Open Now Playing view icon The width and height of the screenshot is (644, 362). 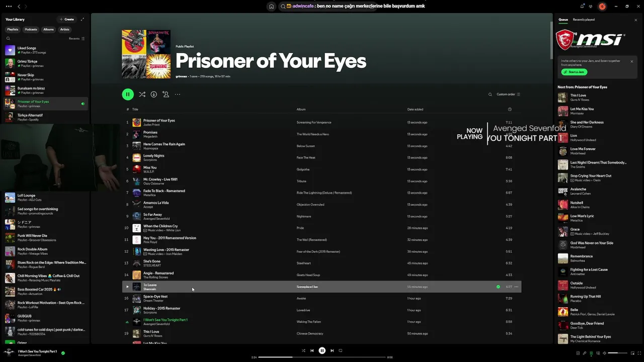[x=578, y=353]
